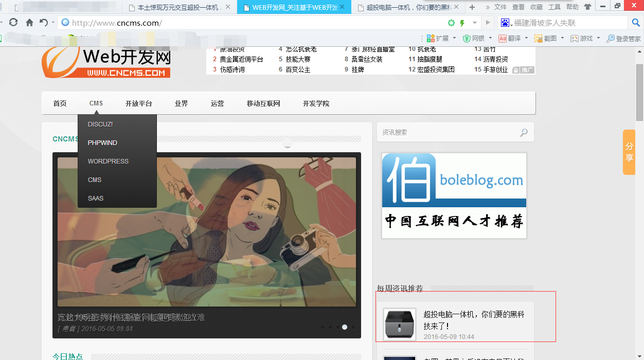Expand the 游戏 dropdown arrow

(x=599, y=39)
